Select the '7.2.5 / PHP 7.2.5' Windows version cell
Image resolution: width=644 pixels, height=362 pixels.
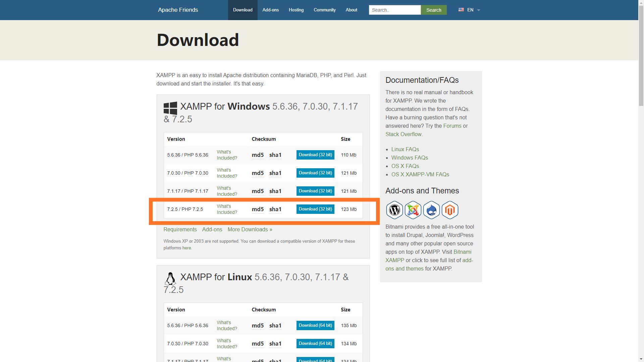185,209
